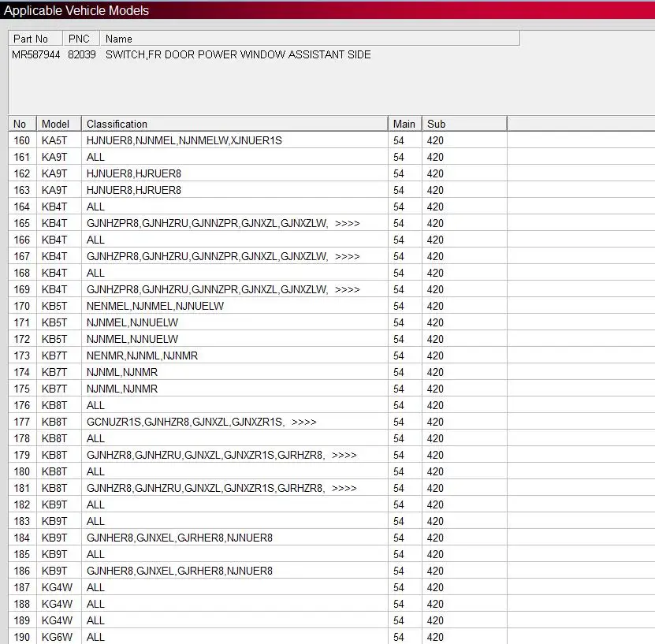Select row 185 KB9T model

coord(54,555)
